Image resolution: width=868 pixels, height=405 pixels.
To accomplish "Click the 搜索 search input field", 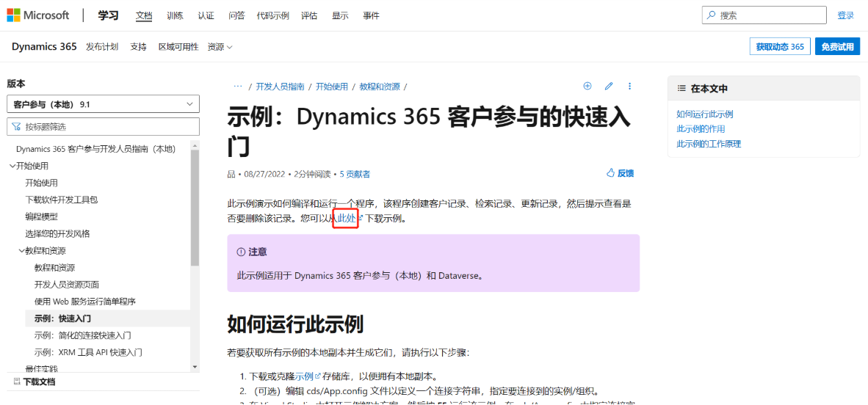I will point(764,15).
